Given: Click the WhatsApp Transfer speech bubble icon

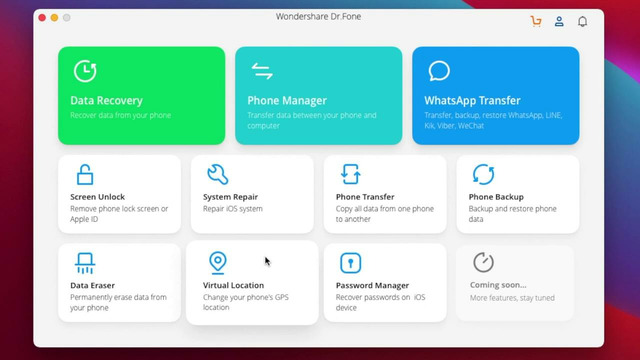Looking at the screenshot, I should coord(439,71).
